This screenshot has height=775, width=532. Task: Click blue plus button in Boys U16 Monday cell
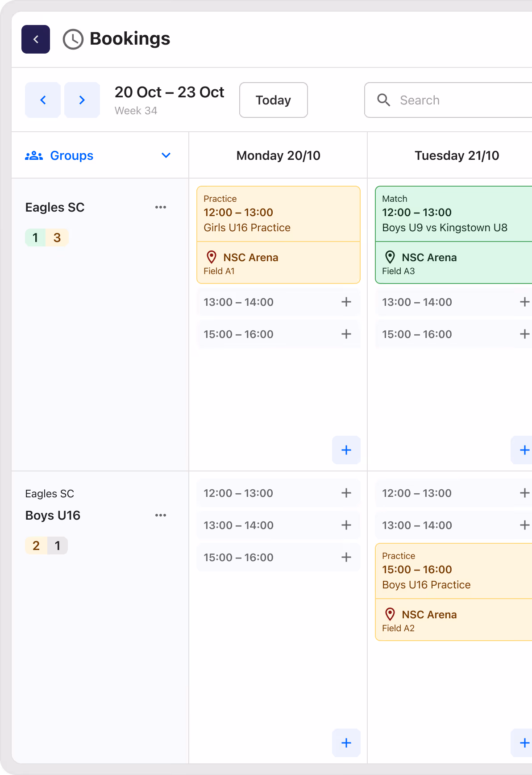click(346, 743)
